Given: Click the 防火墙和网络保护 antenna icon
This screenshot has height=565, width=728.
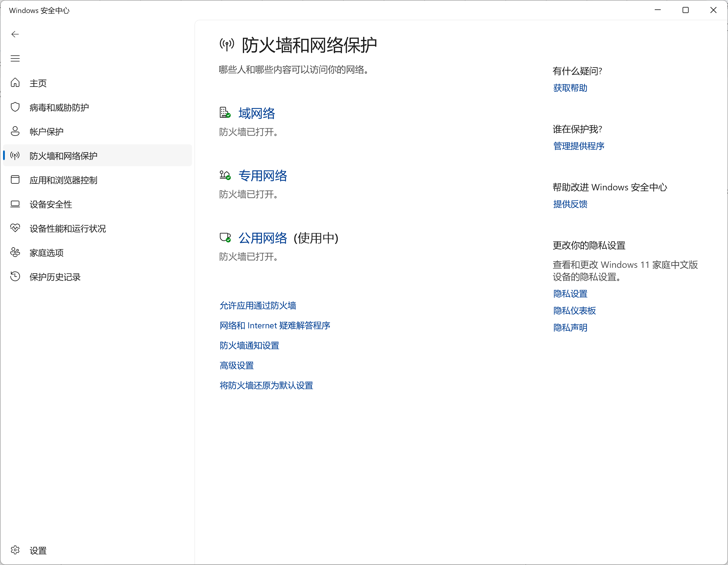Looking at the screenshot, I should pyautogui.click(x=15, y=156).
